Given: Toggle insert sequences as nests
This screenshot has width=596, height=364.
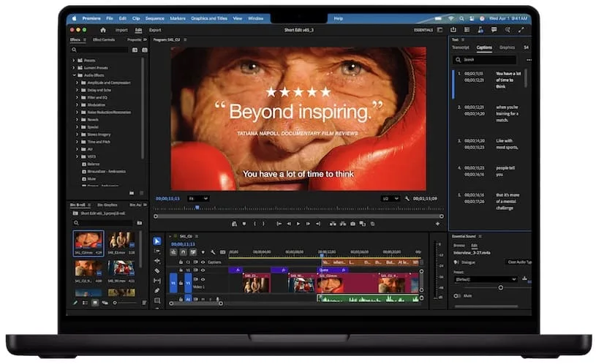Looking at the screenshot, I should pyautogui.click(x=174, y=252).
